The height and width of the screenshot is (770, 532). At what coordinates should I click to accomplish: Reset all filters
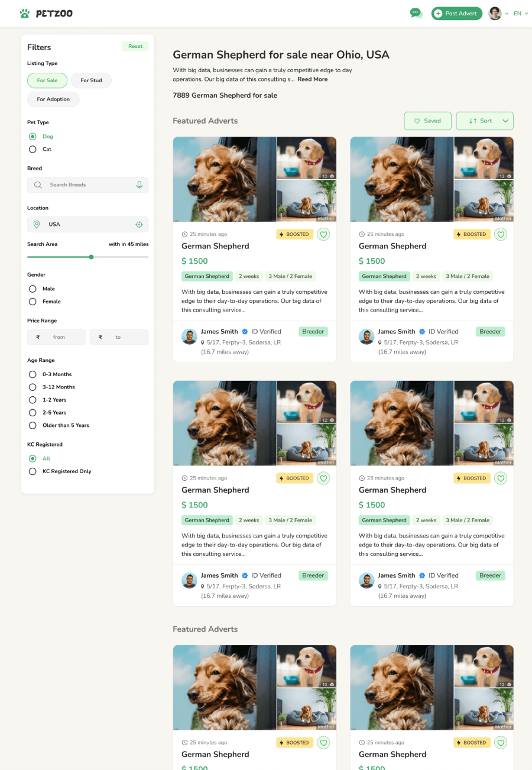click(x=135, y=46)
